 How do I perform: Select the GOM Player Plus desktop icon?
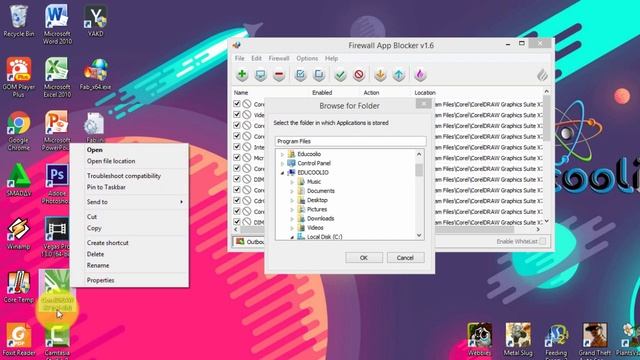coord(18,77)
